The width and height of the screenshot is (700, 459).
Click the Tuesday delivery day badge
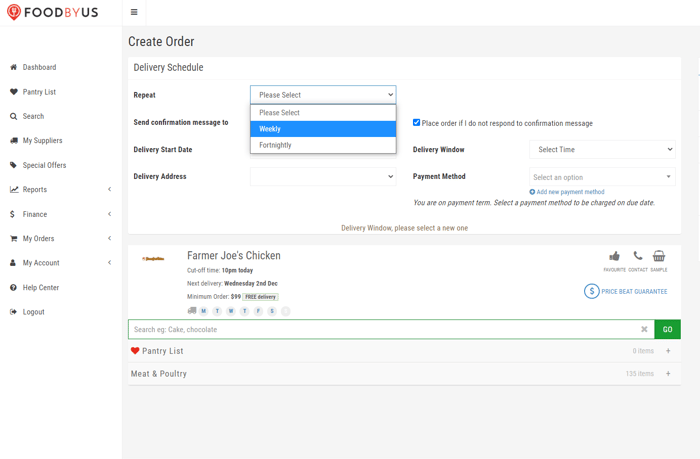(217, 311)
